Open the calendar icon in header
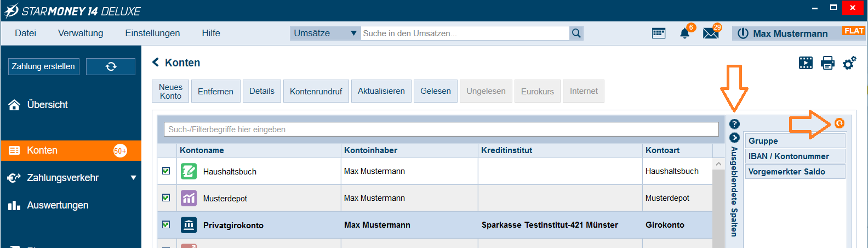Image resolution: width=868 pixels, height=248 pixels. pos(659,33)
